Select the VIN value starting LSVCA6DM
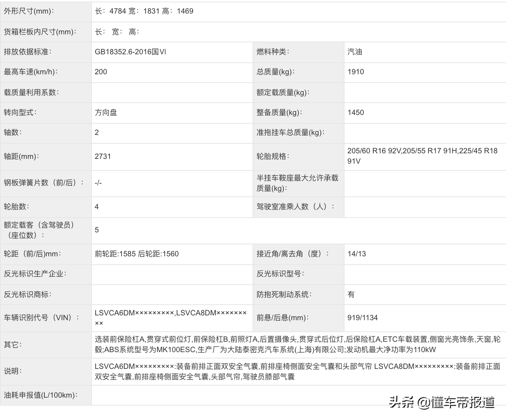 171,318
